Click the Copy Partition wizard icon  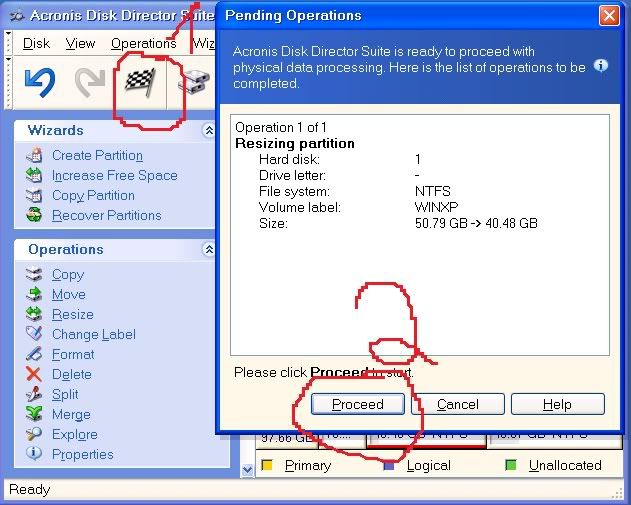[x=34, y=195]
